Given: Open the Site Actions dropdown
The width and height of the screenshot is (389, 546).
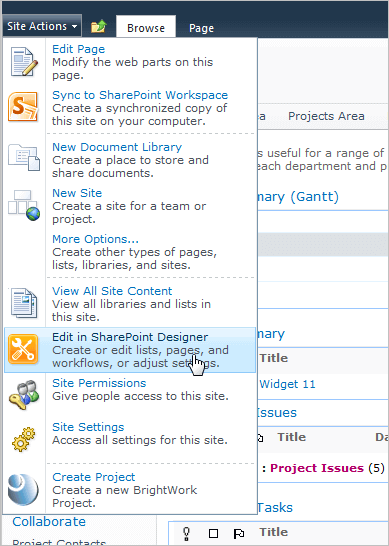Looking at the screenshot, I should tap(42, 26).
